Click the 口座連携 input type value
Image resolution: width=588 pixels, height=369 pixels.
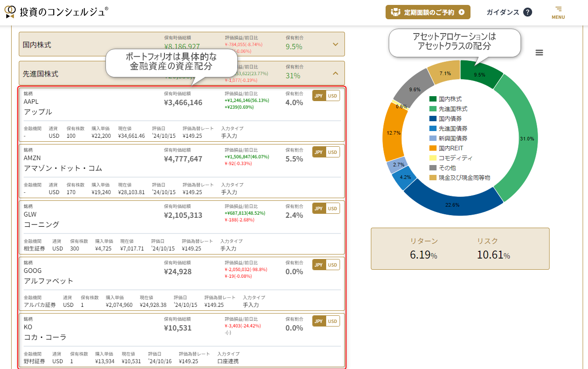[x=228, y=361]
